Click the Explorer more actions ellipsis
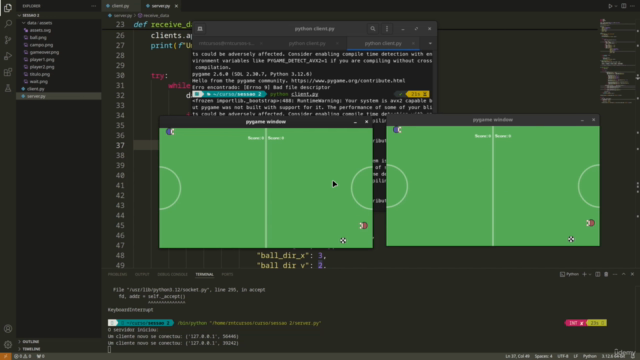This screenshot has width=640, height=360. [93, 6]
